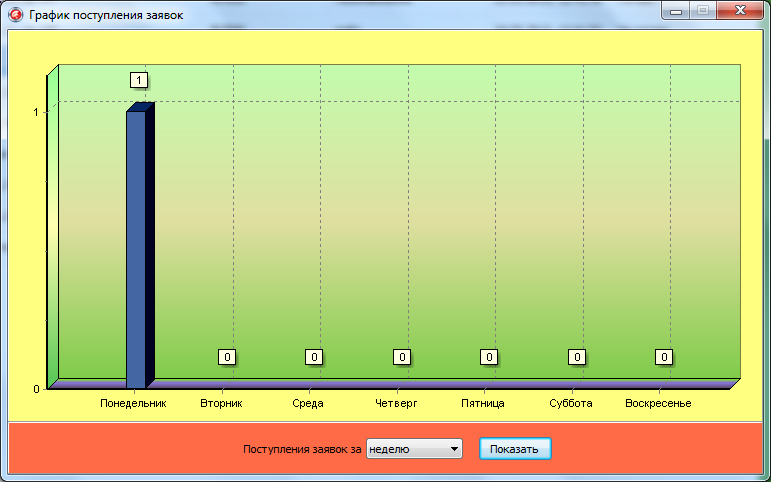
Task: Click the 0 value label above Воскресенье
Action: 664,357
